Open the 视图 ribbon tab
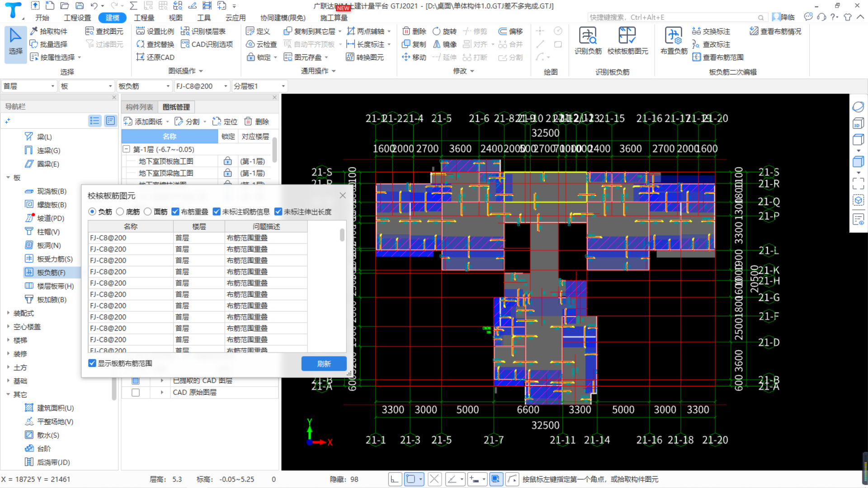 pyautogui.click(x=175, y=18)
